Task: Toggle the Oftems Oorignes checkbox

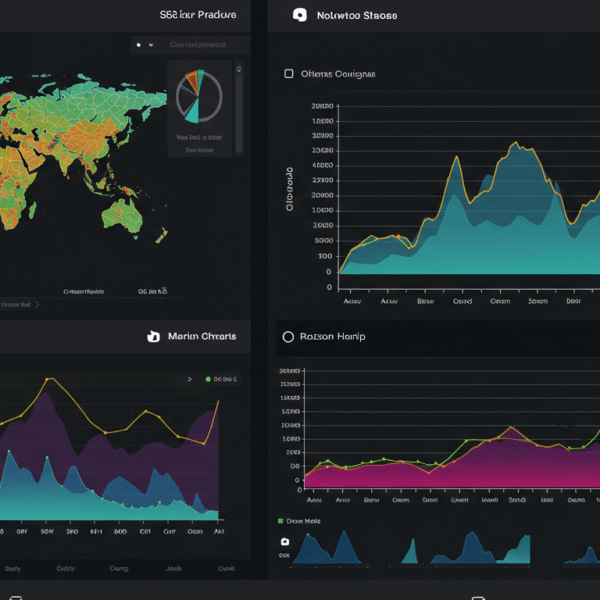Action: pyautogui.click(x=289, y=74)
